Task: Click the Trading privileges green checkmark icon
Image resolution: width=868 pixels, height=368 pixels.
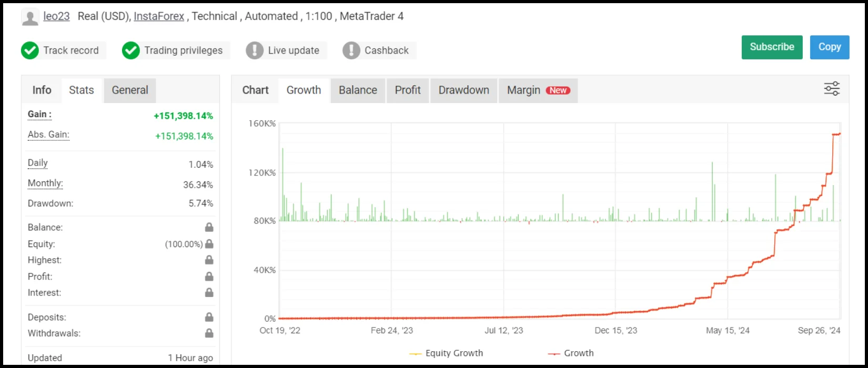Action: coord(131,50)
